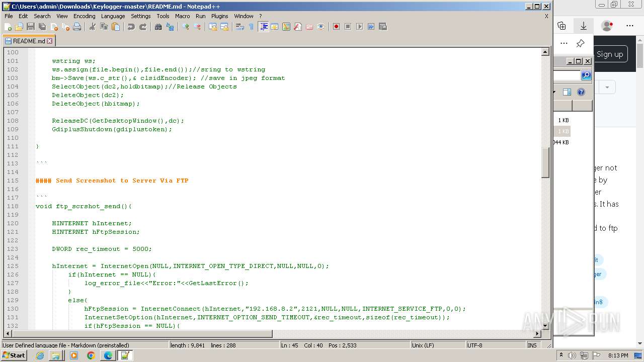
Task: Open Find with the binoculars icon
Action: click(158, 27)
